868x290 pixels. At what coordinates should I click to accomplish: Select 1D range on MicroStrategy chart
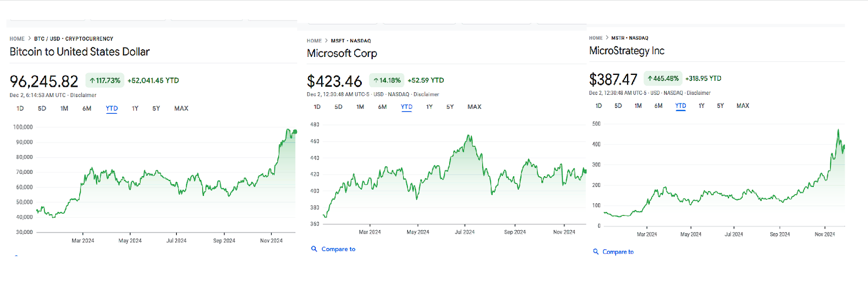coord(599,106)
